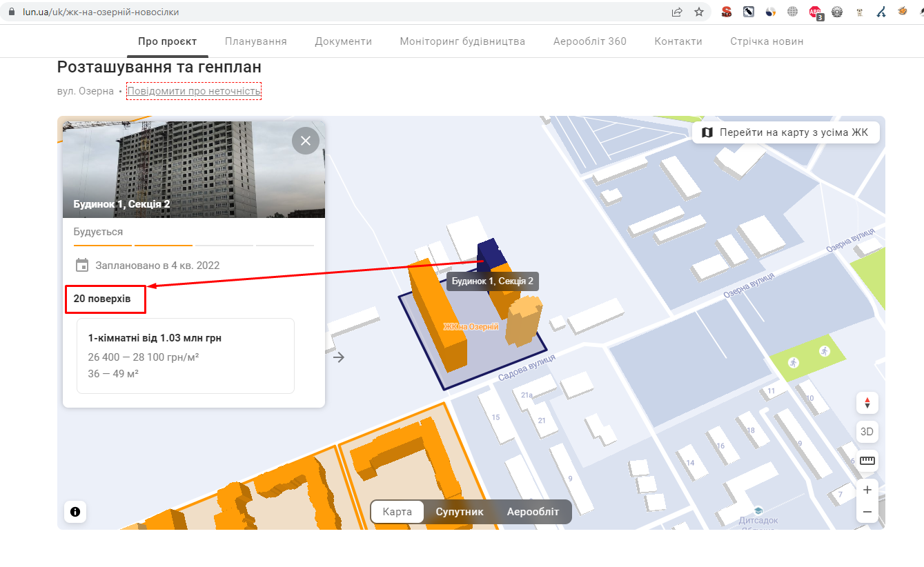Click Повідомити про неточність link
This screenshot has width=924, height=567.
coord(193,91)
